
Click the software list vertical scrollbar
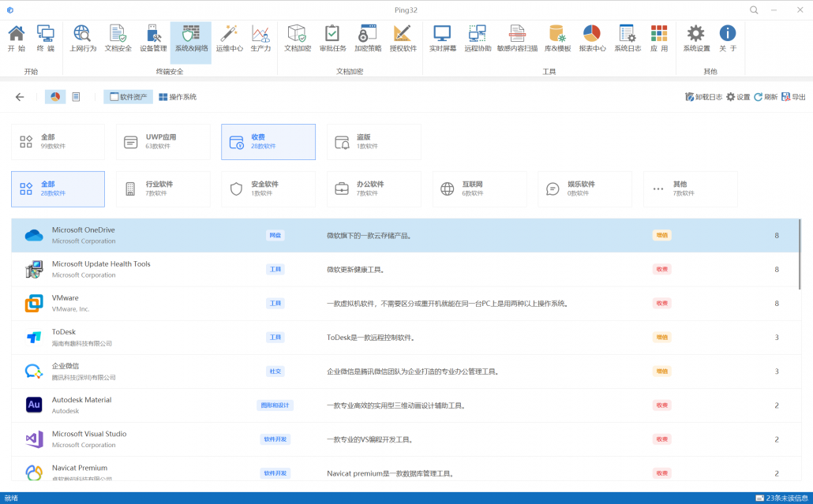tap(800, 254)
